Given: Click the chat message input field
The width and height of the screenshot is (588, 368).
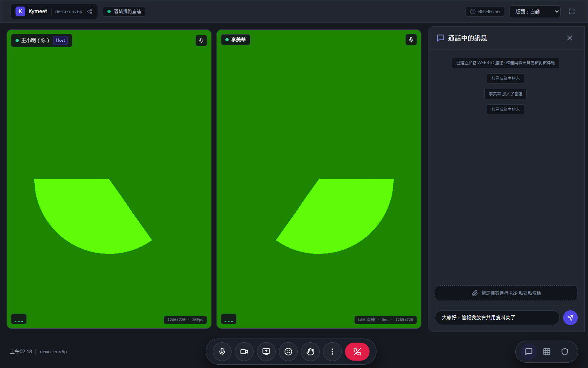Looking at the screenshot, I should coord(497,318).
